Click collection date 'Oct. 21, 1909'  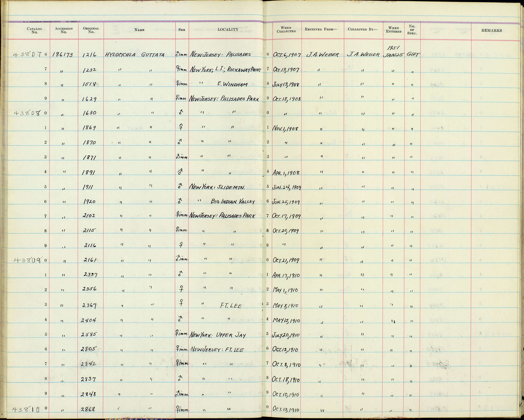(x=286, y=260)
